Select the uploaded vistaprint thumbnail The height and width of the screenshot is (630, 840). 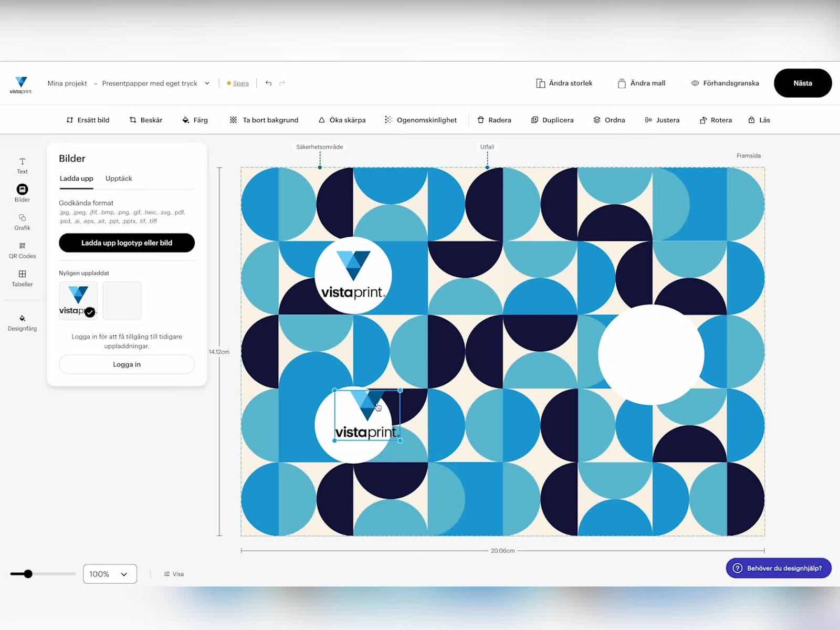[78, 300]
